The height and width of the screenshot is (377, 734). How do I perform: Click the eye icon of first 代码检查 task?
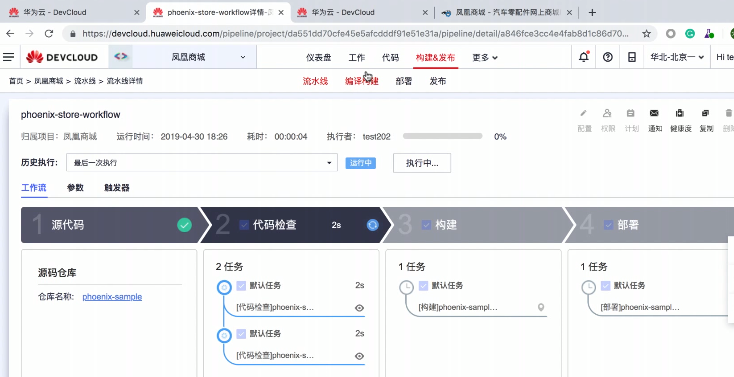pos(359,308)
